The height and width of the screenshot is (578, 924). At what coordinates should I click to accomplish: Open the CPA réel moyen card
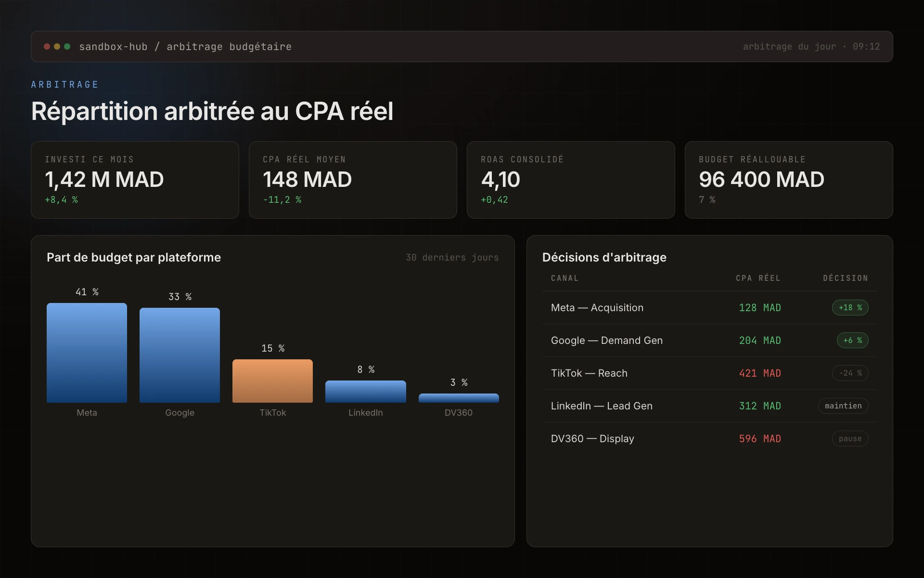coord(353,180)
